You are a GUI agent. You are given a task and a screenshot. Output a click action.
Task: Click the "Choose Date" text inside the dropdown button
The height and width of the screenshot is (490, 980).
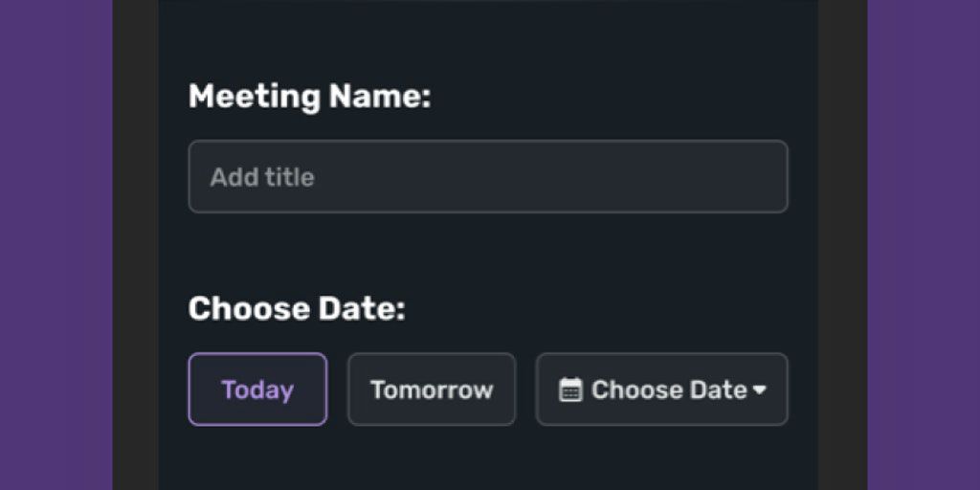coord(669,390)
